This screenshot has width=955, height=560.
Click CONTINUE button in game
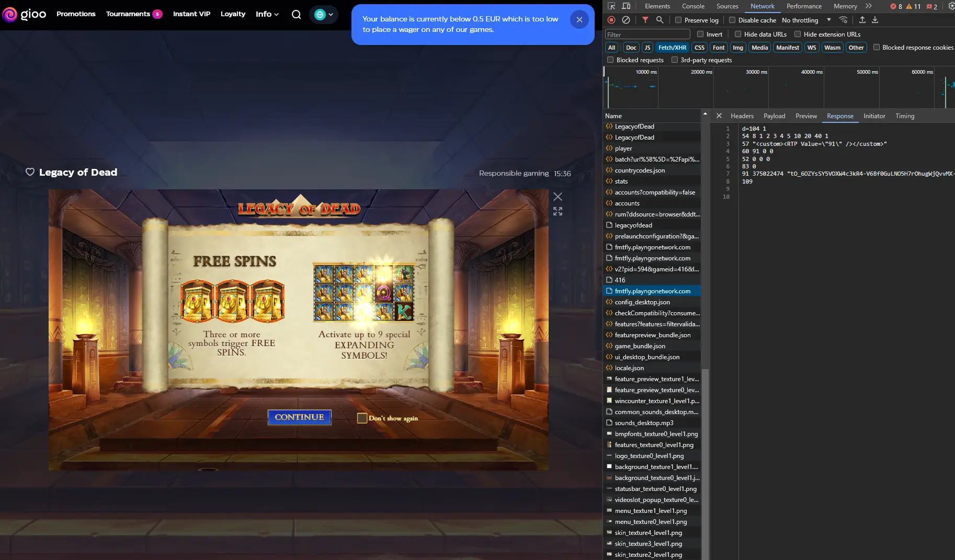pos(300,417)
